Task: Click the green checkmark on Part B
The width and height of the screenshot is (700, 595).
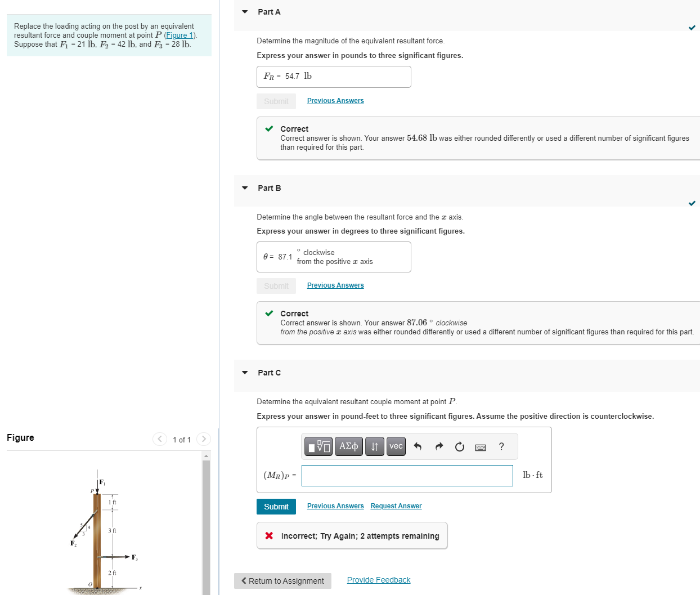Action: (x=692, y=203)
